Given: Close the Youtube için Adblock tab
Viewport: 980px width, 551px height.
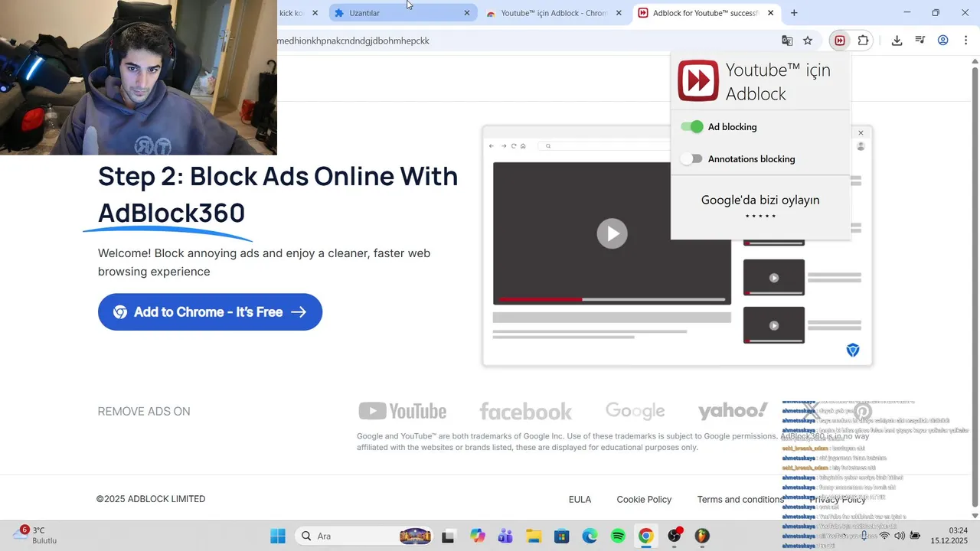Looking at the screenshot, I should click(619, 13).
